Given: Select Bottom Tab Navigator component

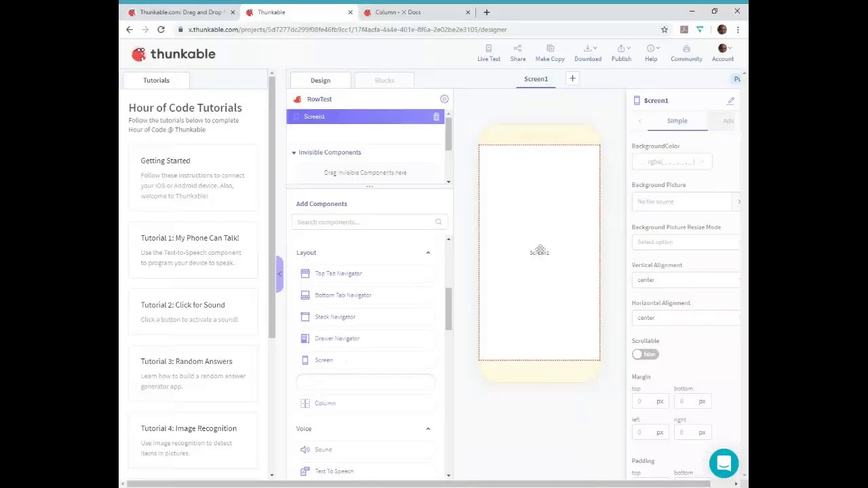Looking at the screenshot, I should pos(365,295).
